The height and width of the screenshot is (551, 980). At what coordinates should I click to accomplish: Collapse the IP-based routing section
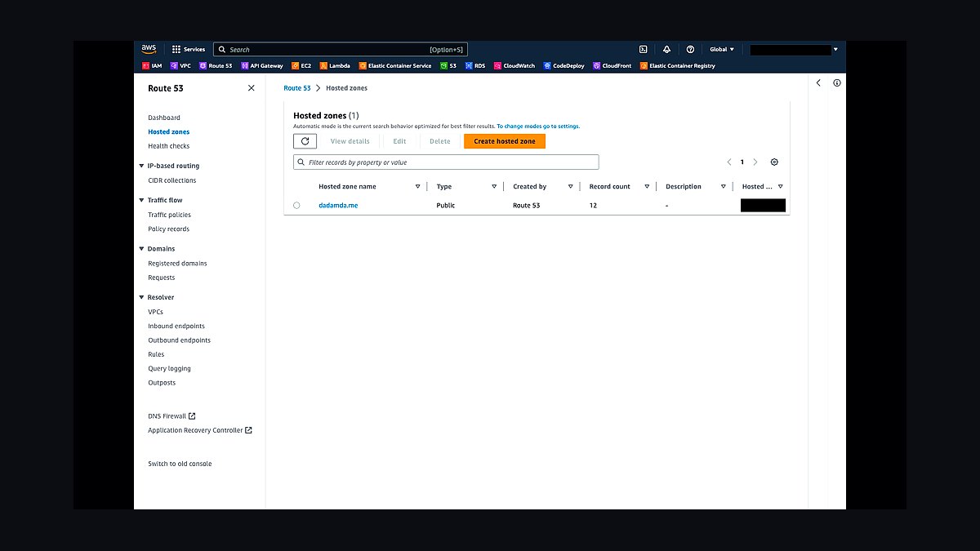[141, 166]
